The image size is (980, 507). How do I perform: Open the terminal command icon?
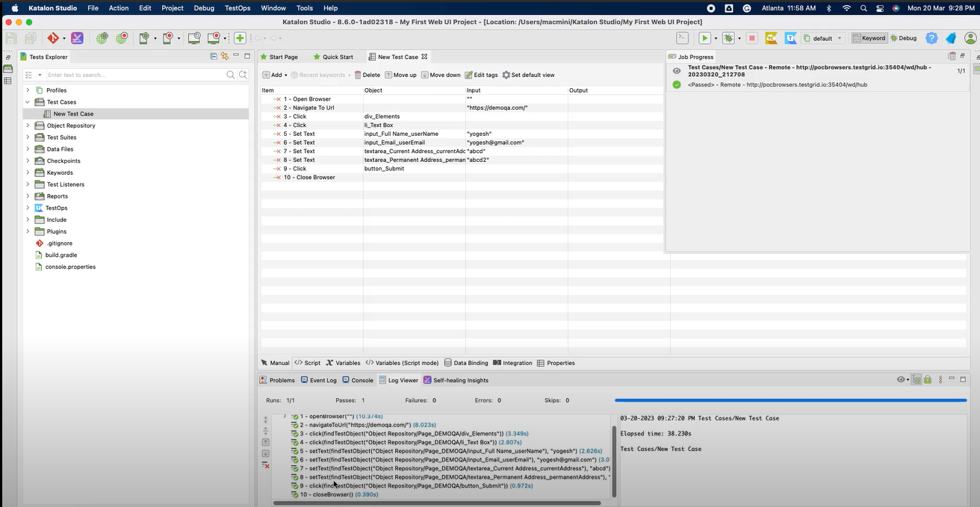(x=682, y=38)
